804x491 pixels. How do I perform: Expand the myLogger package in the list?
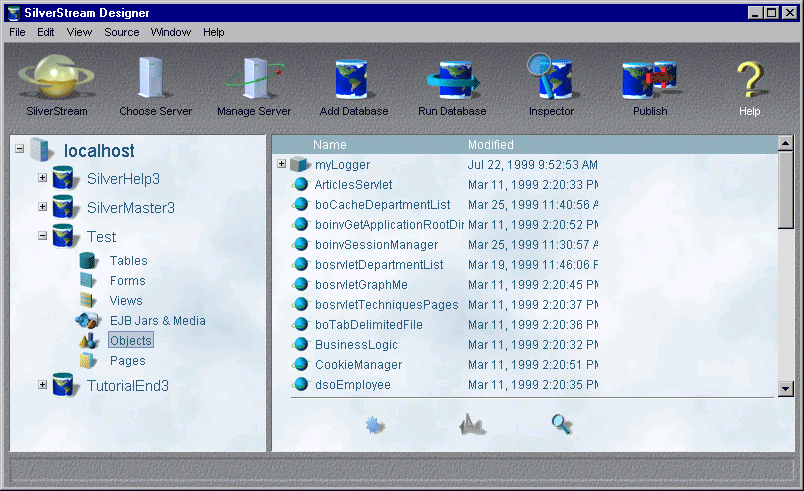click(282, 163)
